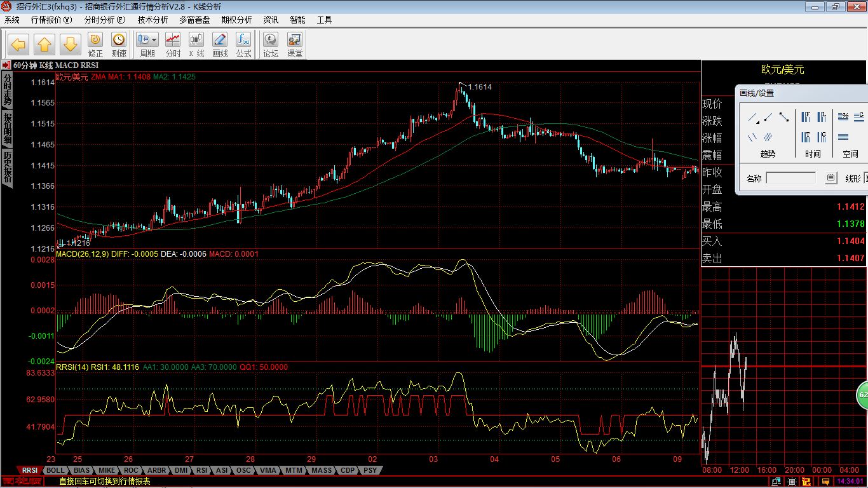Open the 测速 speed test tool
Image resolution: width=868 pixels, height=488 pixels.
(x=119, y=45)
